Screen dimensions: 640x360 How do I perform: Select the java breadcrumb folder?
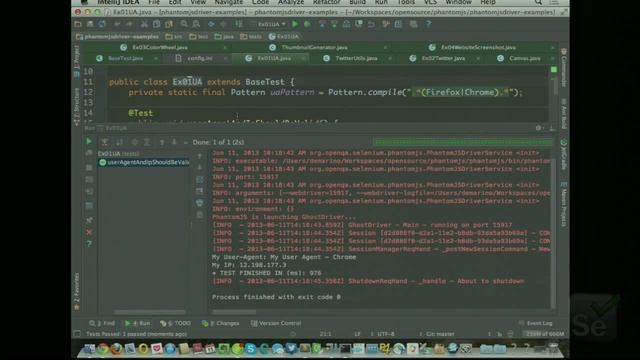[x=224, y=36]
